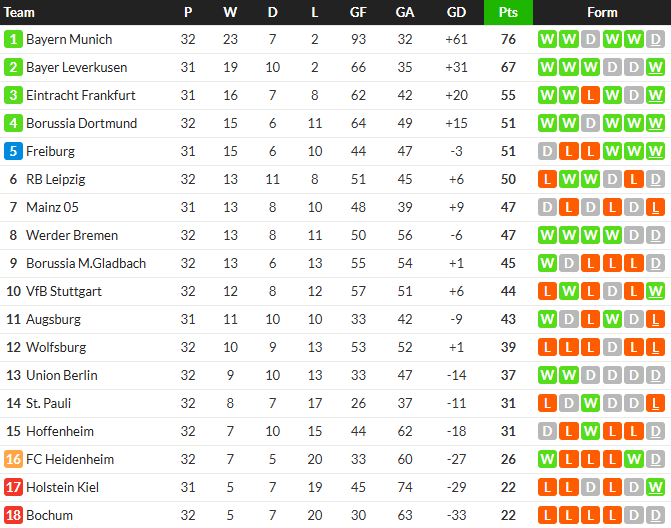Click Bayer Leverkusen's latest underlined W form icon
This screenshot has width=671, height=528.
(x=655, y=67)
